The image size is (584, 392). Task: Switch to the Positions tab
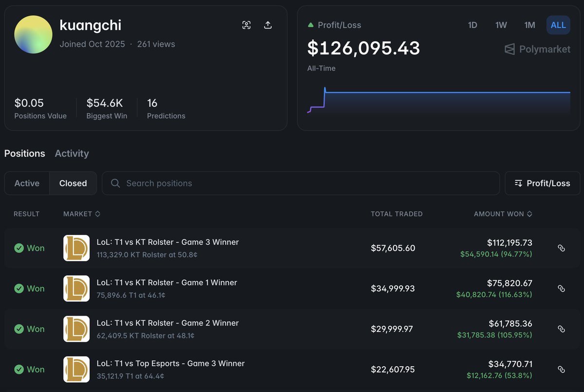coord(25,153)
